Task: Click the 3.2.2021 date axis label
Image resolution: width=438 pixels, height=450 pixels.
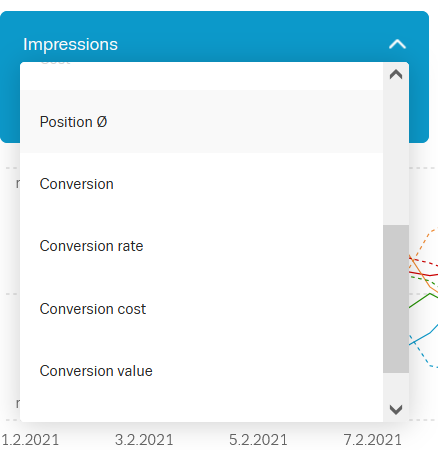Action: tap(144, 440)
